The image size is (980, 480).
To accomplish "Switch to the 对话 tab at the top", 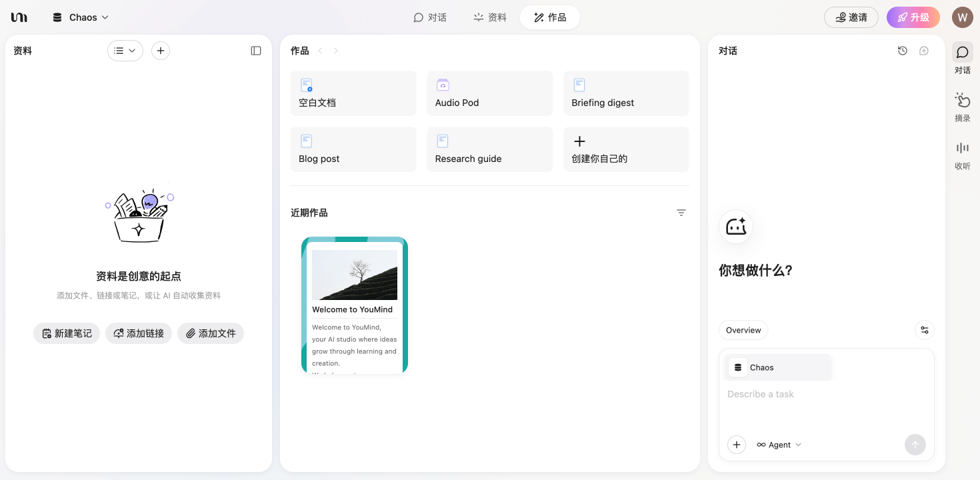I will (430, 17).
